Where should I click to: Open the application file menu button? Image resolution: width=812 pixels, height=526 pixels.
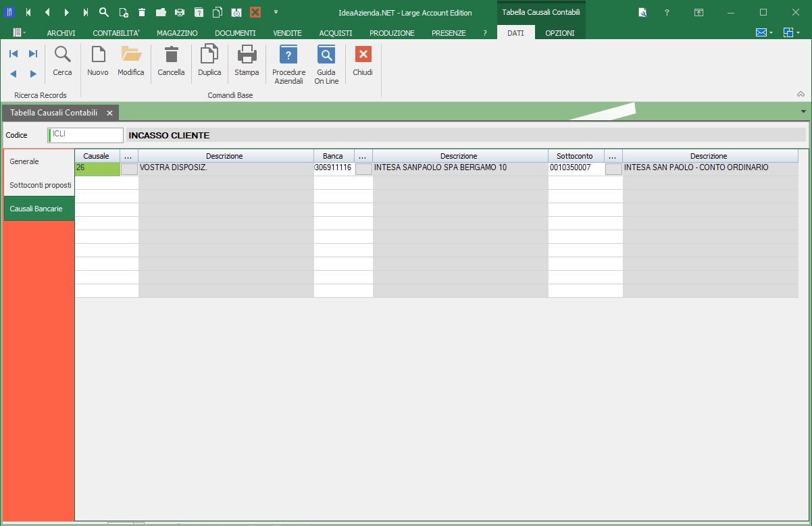tap(19, 32)
